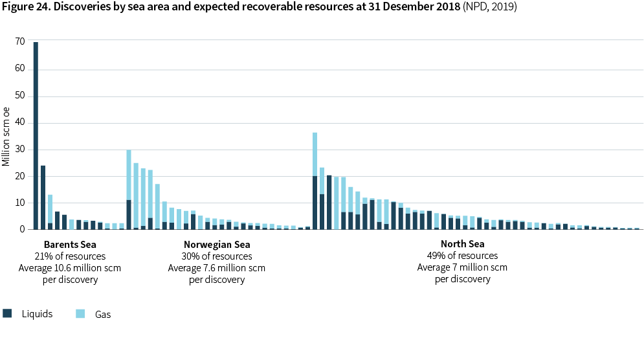
Task: Select the Liquids legend label
Action: click(x=37, y=314)
